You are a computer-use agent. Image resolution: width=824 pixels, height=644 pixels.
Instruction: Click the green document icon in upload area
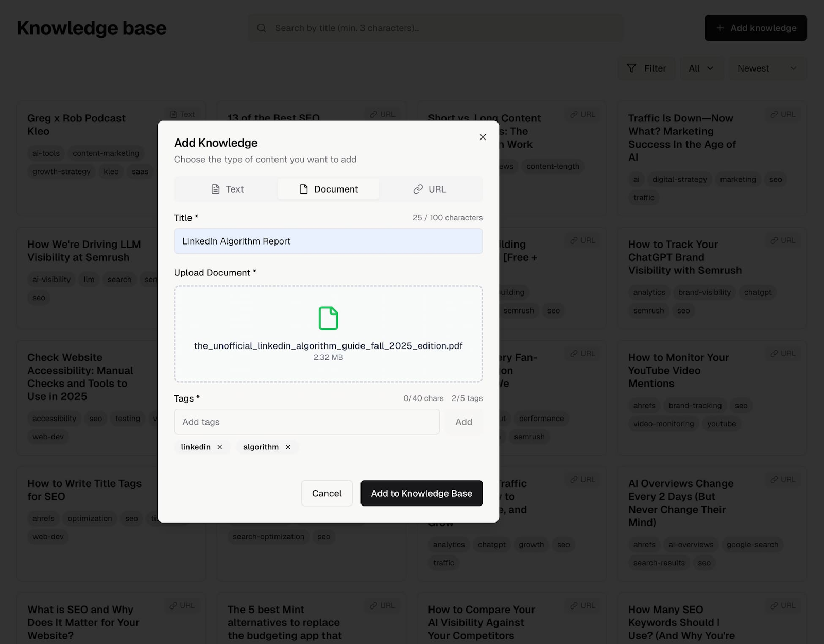coord(328,318)
